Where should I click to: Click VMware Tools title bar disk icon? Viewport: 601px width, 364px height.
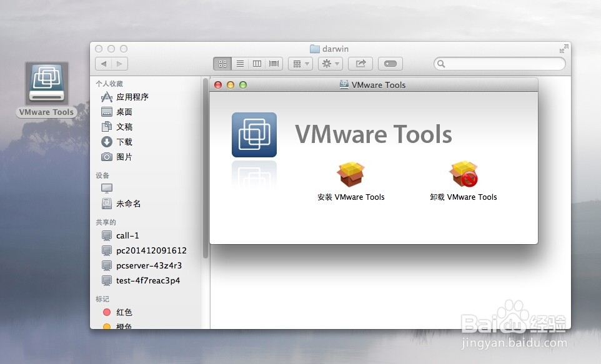(x=344, y=84)
